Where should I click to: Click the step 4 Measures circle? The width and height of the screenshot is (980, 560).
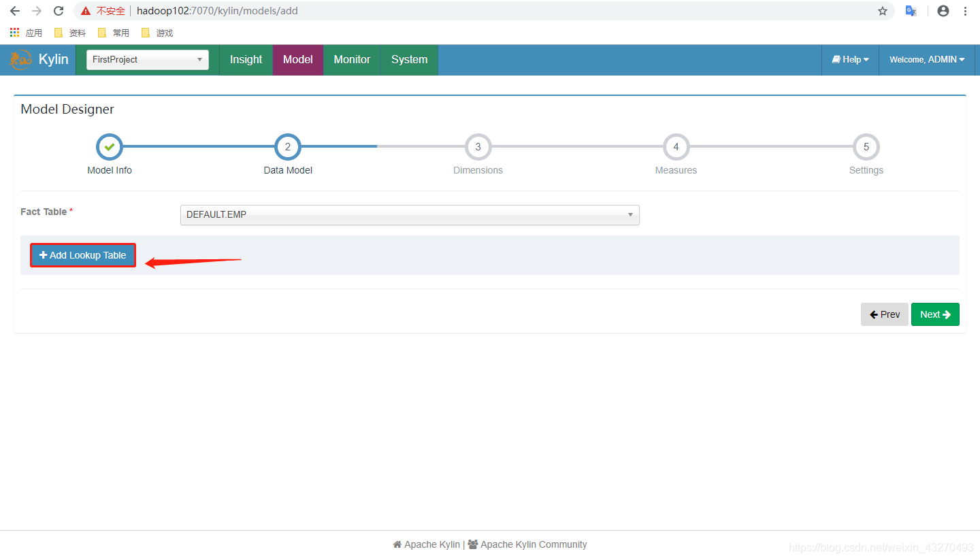(676, 146)
